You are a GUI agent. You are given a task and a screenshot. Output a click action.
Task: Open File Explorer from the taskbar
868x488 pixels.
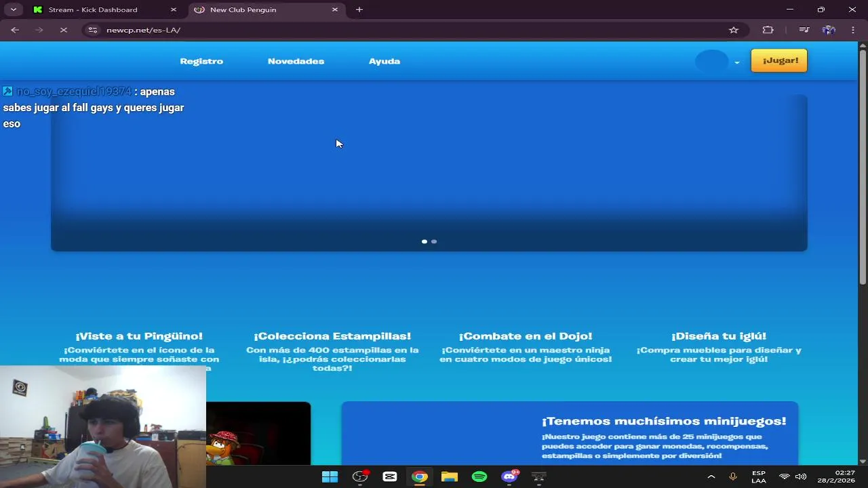(x=450, y=476)
